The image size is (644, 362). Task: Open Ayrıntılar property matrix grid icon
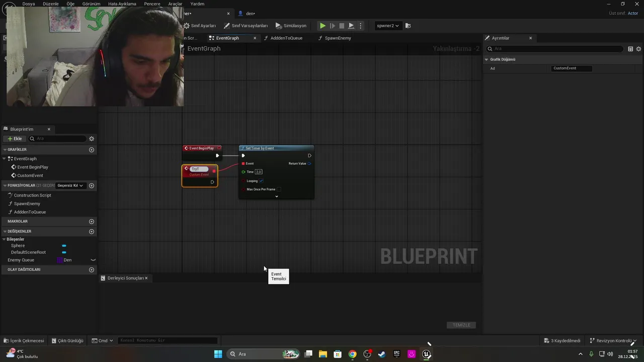point(630,49)
